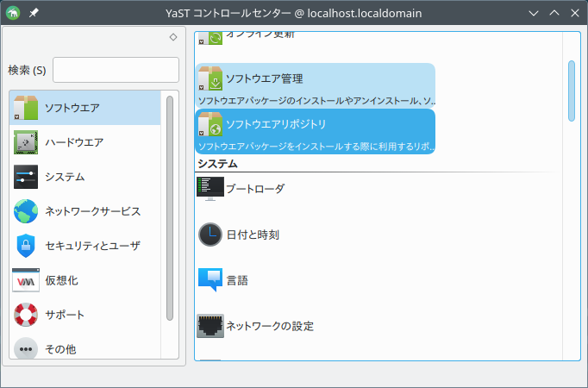
Task: Click the その他 label
Action: tap(60, 349)
